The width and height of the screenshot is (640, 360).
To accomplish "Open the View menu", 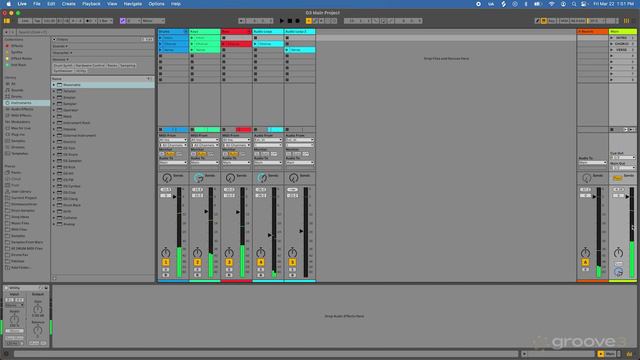I will coord(112,4).
